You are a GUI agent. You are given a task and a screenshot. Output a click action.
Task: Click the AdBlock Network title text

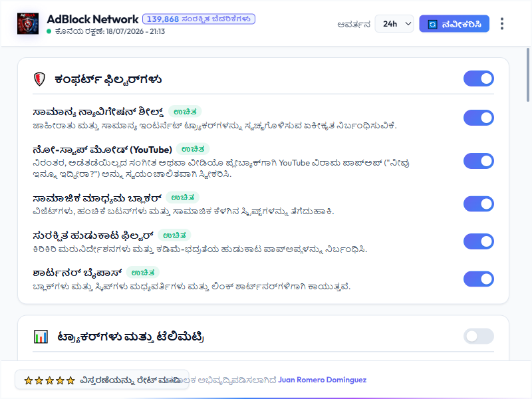coord(92,19)
